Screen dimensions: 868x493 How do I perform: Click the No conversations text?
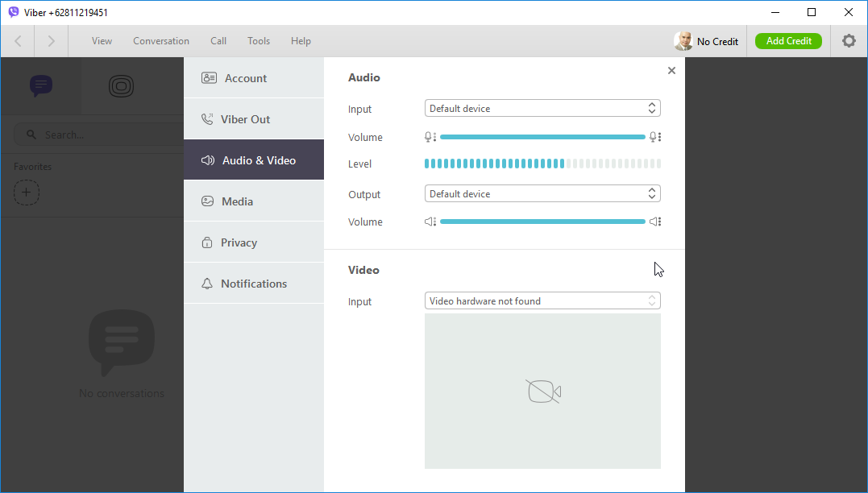pos(121,393)
